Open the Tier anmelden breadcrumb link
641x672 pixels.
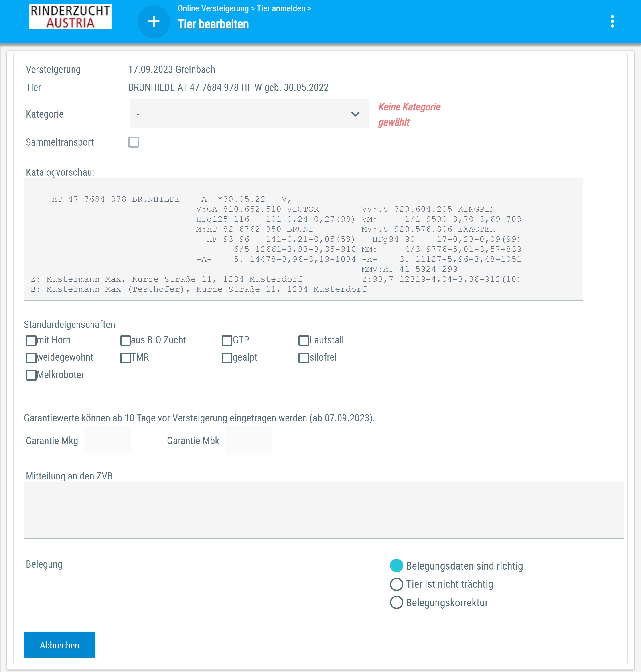pyautogui.click(x=281, y=8)
